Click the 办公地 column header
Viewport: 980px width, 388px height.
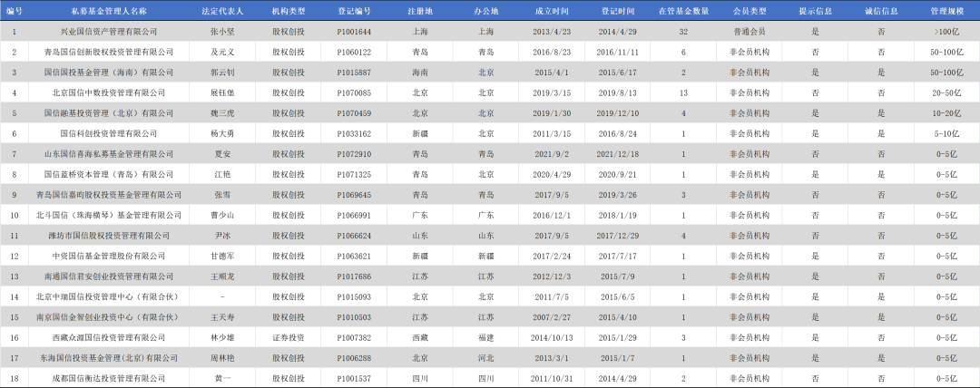[485, 12]
